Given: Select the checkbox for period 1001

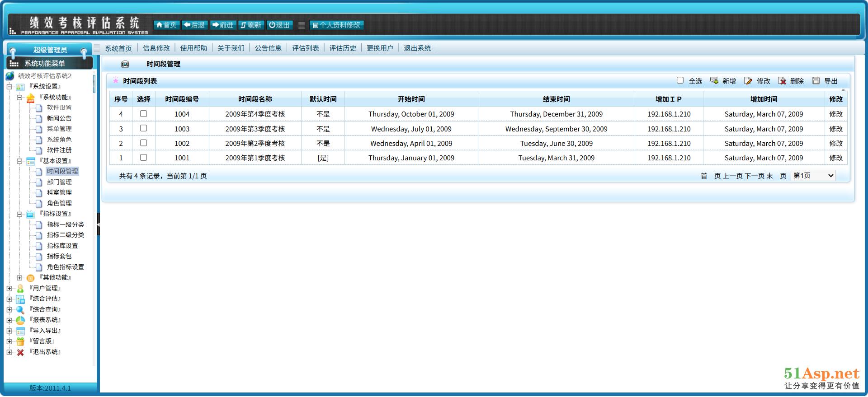Looking at the screenshot, I should coord(143,158).
